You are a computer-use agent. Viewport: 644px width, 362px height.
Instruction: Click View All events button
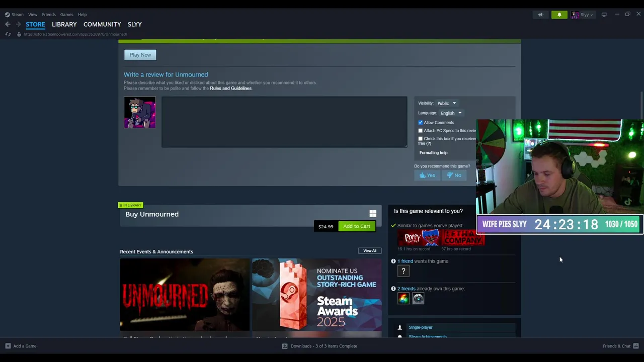[x=370, y=251]
